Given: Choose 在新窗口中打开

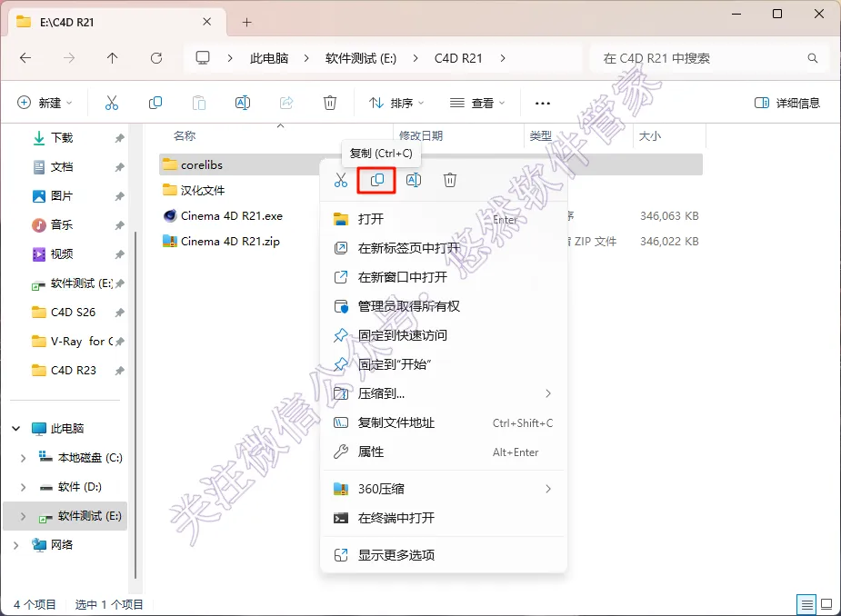Looking at the screenshot, I should point(443,277).
